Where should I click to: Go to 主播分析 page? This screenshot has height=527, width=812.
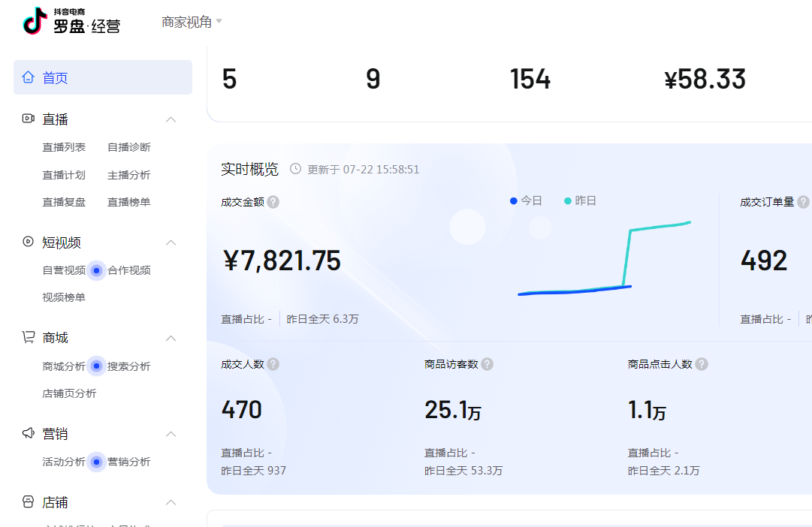click(x=128, y=175)
